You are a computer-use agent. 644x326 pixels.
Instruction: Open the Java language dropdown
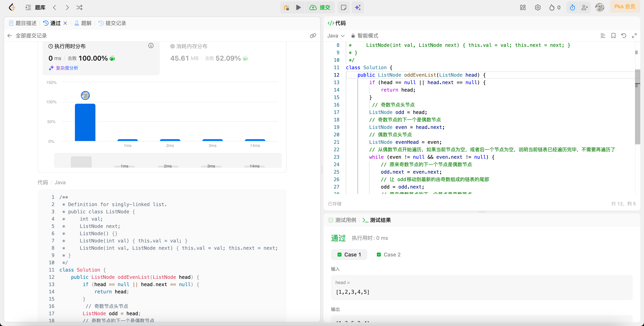pyautogui.click(x=336, y=36)
